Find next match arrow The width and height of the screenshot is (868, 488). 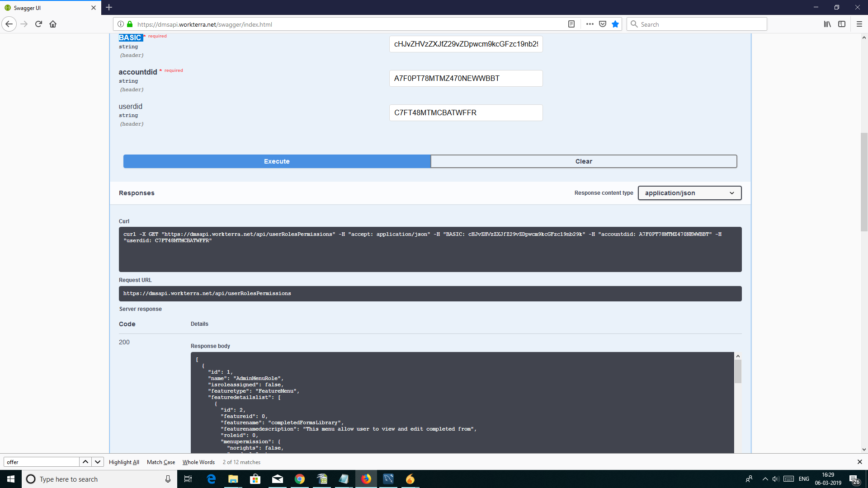(98, 462)
